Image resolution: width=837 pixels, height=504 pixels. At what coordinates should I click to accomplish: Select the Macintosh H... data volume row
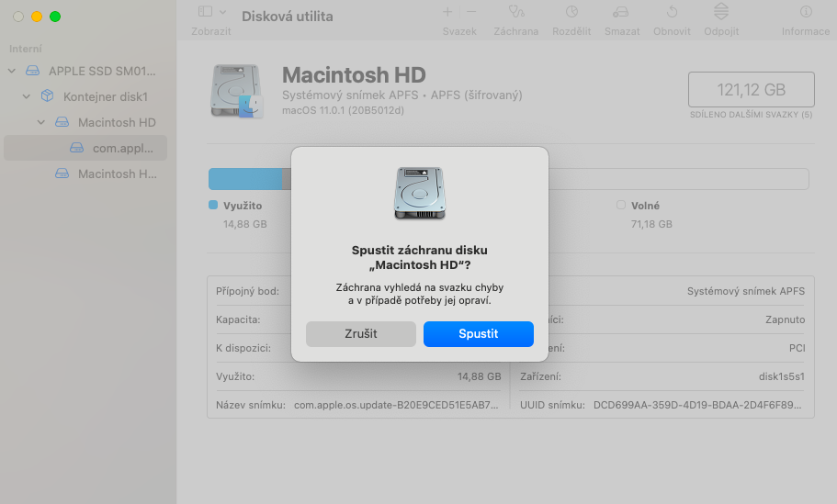85,174
